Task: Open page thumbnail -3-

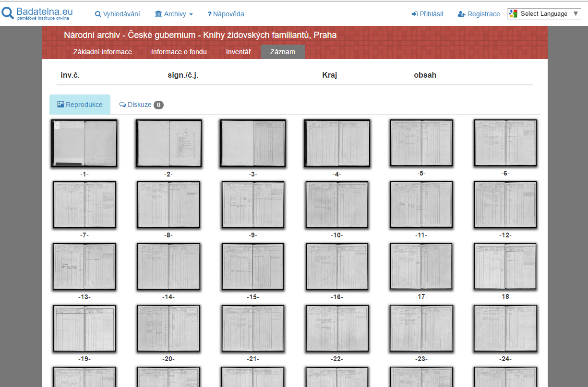Action: tap(253, 143)
